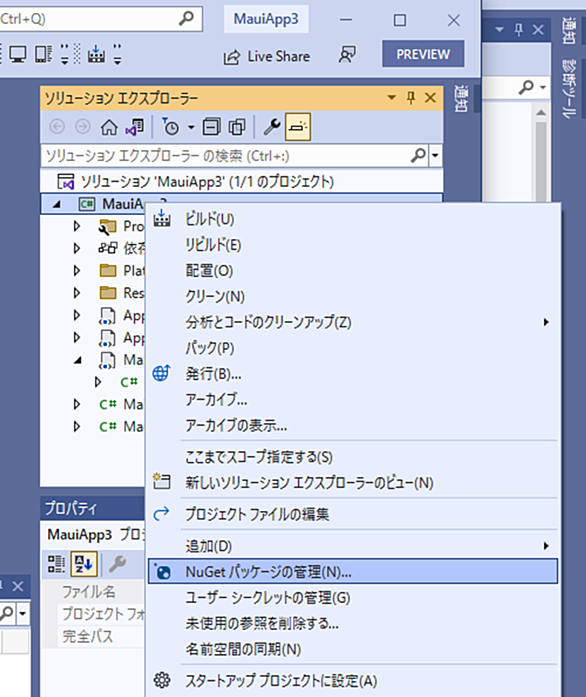Open 追加(D) submenu
586x697 pixels.
(x=352, y=546)
